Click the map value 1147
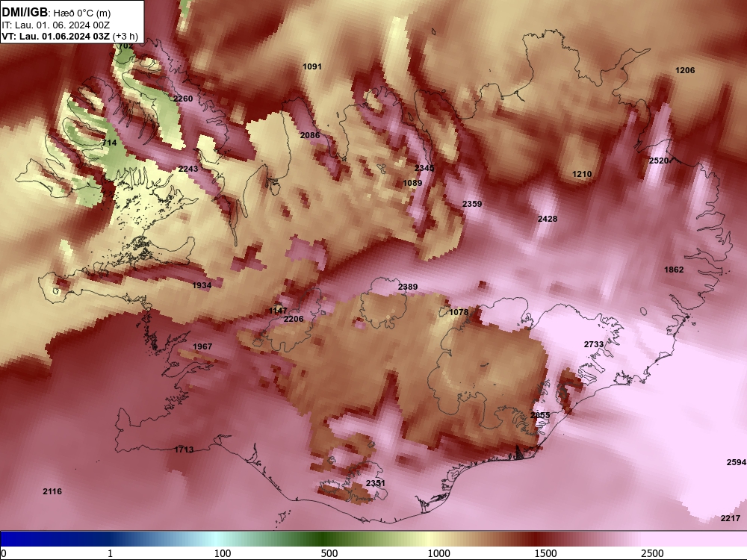This screenshot has height=560, width=747. click(x=278, y=311)
